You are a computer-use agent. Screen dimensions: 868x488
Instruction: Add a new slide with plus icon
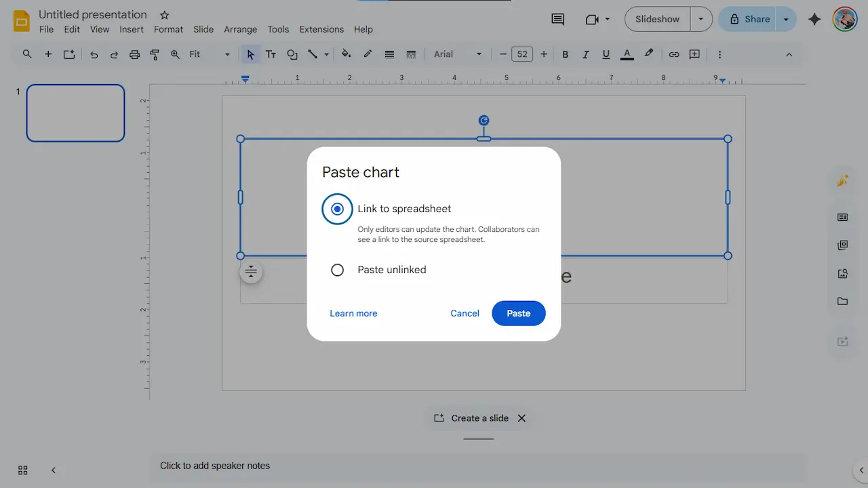point(48,54)
